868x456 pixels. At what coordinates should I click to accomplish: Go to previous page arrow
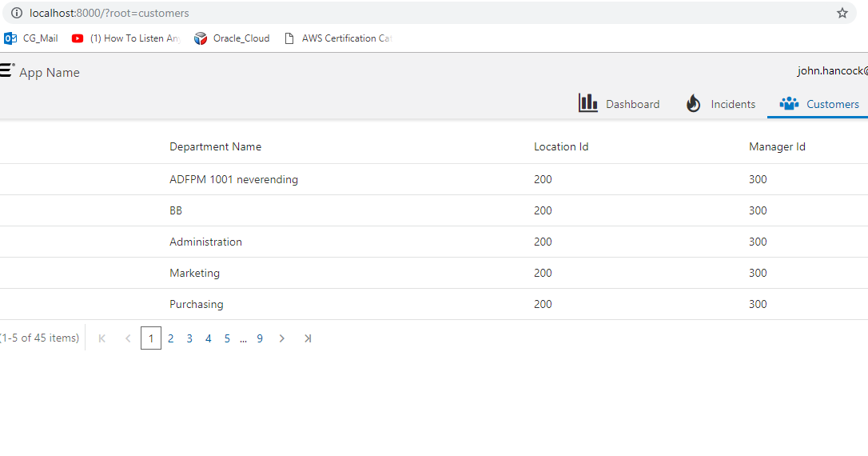(x=128, y=338)
